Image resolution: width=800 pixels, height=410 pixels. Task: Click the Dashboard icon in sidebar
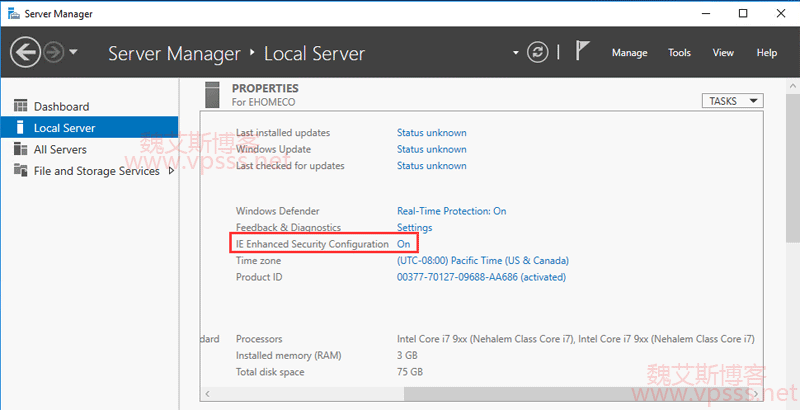pyautogui.click(x=22, y=106)
